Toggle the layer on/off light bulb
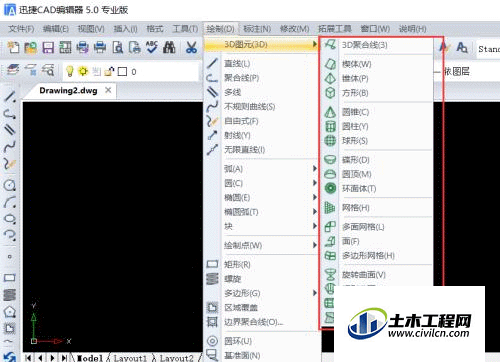Screen dimensions: 500x362 tap(70, 71)
